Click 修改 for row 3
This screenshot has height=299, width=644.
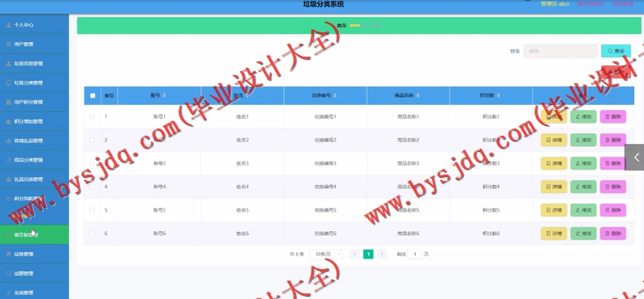(583, 164)
